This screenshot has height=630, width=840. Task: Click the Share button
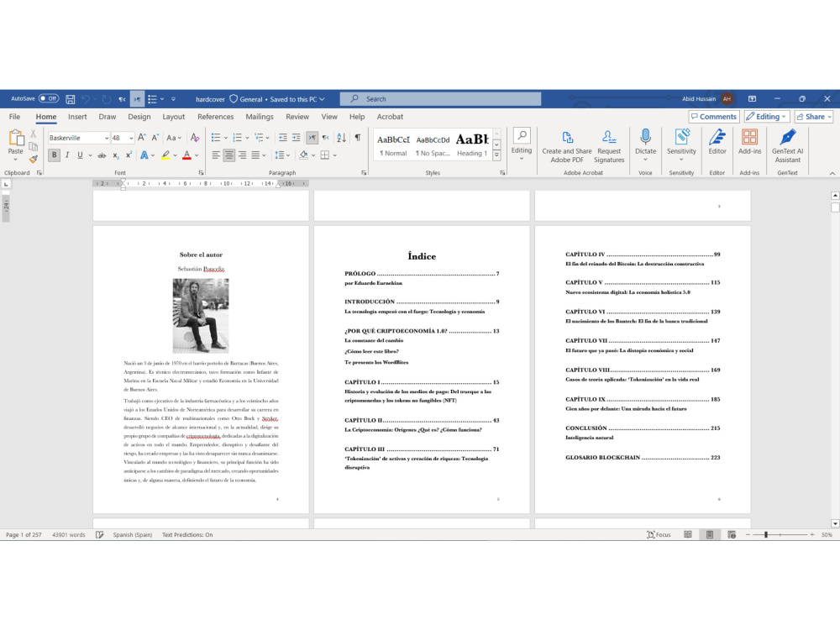pos(814,117)
